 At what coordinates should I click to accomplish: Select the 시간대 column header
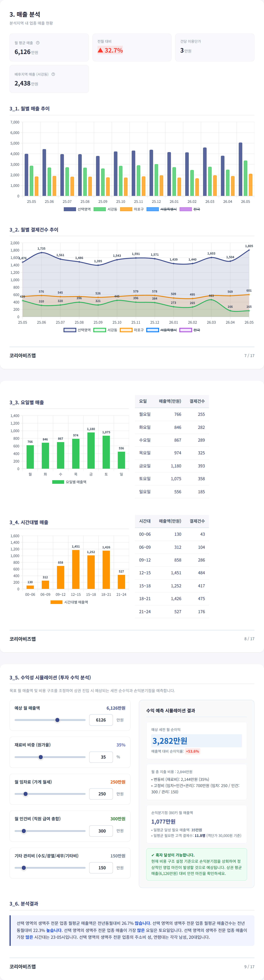145,521
